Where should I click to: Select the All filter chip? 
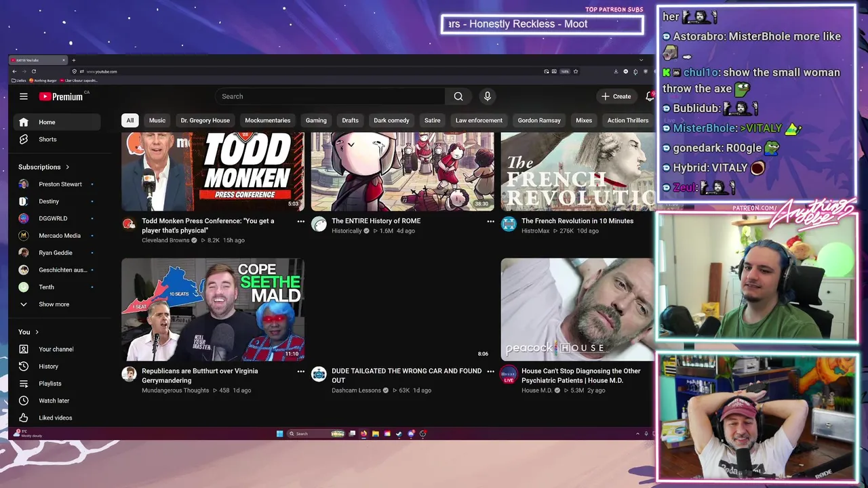pyautogui.click(x=130, y=121)
